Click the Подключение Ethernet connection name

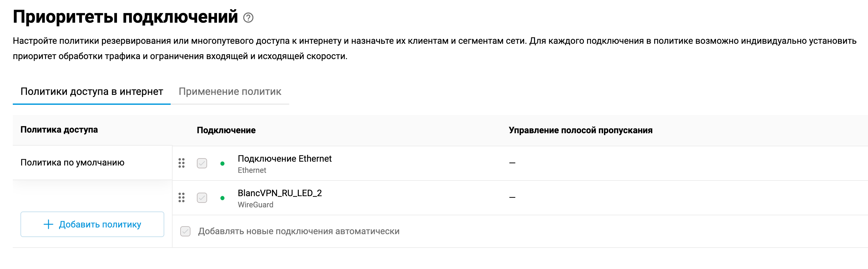click(x=284, y=158)
